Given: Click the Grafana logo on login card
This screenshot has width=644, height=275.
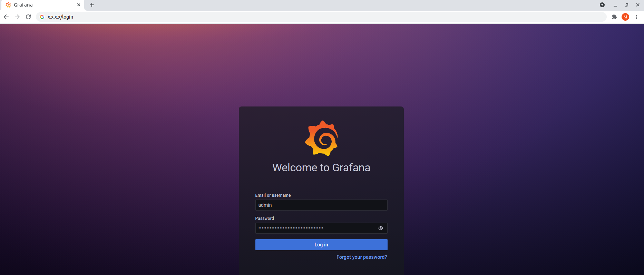Looking at the screenshot, I should click(321, 138).
